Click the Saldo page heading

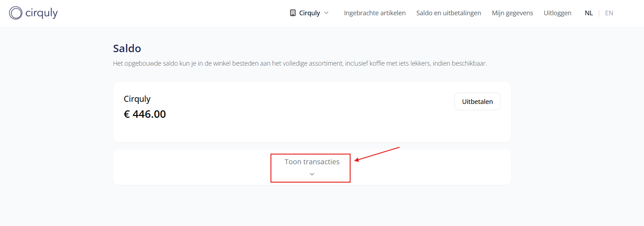(x=127, y=48)
